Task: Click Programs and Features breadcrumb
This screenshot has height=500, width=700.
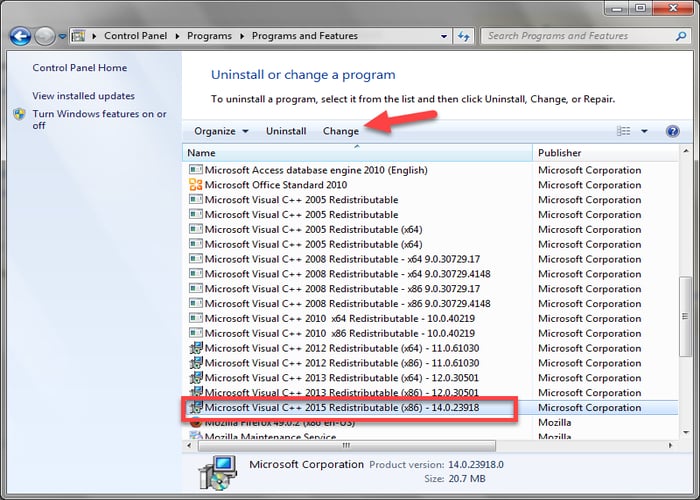Action: 305,36
